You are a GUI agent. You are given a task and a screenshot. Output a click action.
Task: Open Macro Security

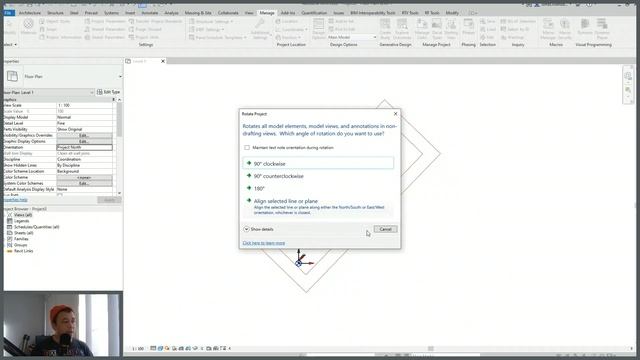pos(565,29)
